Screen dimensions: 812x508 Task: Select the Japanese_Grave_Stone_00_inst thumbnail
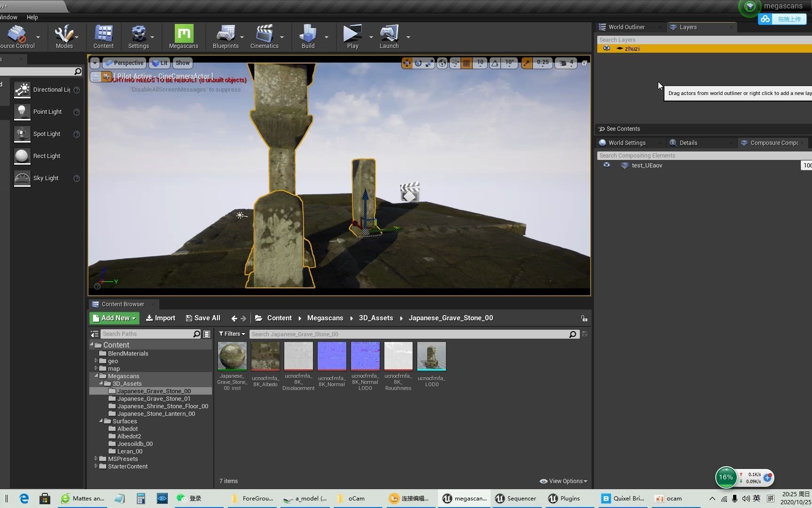(x=232, y=357)
